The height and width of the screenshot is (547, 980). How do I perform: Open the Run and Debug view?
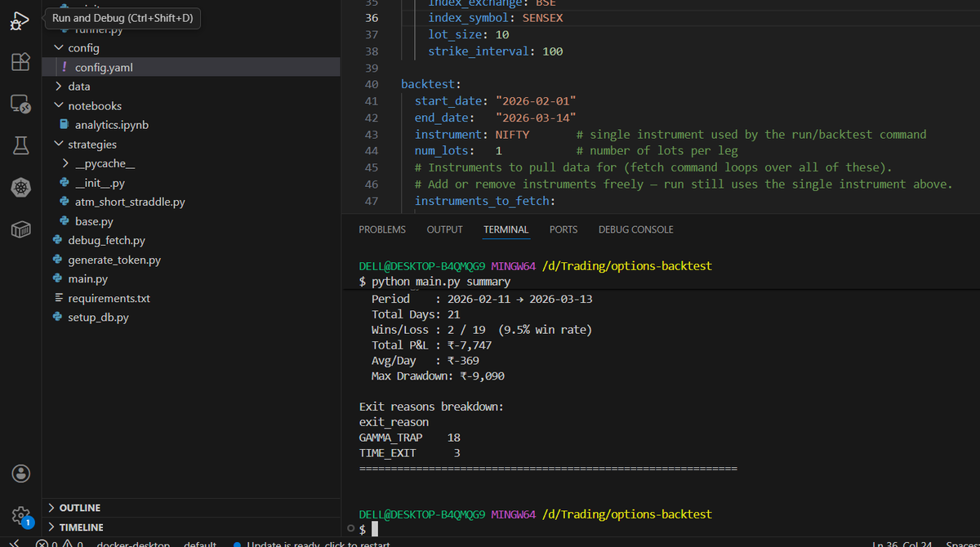click(20, 21)
